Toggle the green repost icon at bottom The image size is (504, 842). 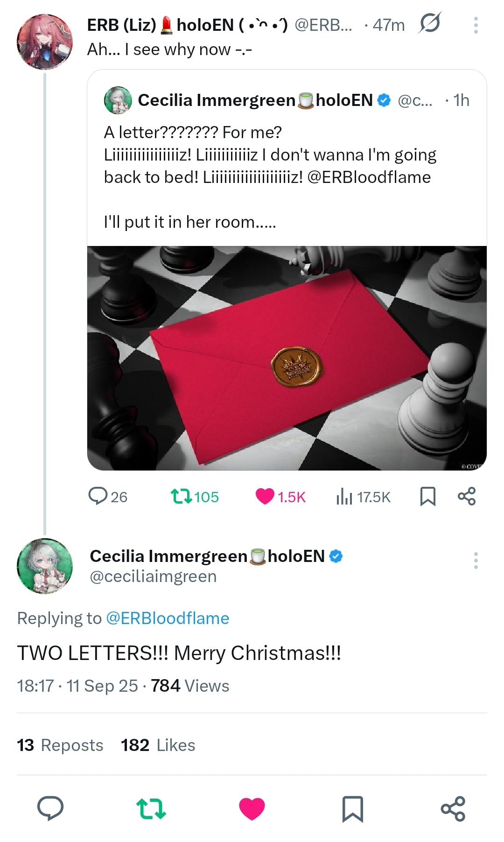point(151,809)
